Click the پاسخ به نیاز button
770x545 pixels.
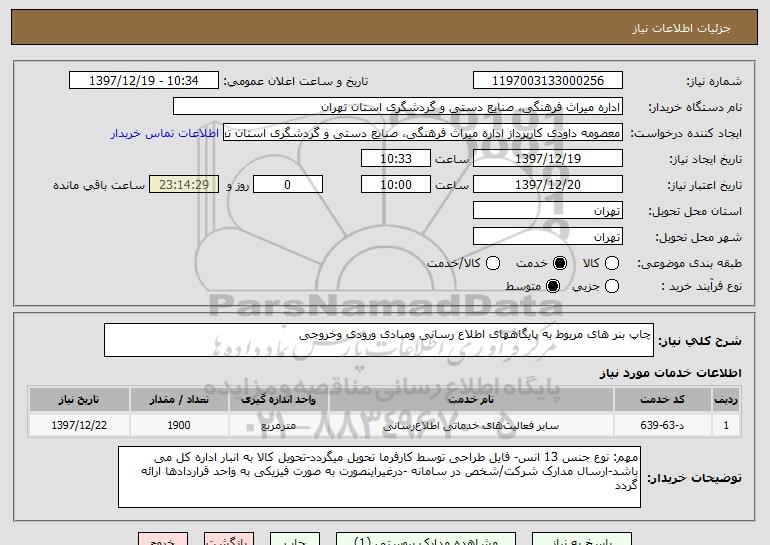pyautogui.click(x=582, y=539)
